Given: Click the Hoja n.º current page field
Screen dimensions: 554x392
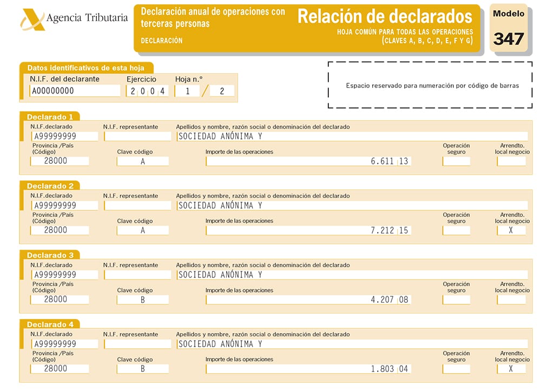Looking at the screenshot, I should click(187, 91).
